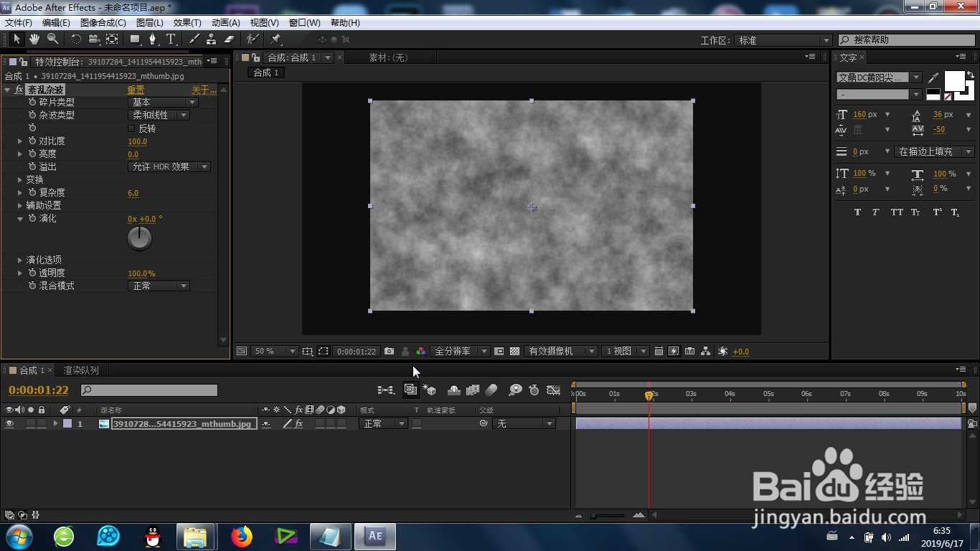This screenshot has height=551, width=980.
Task: Select the Unified Camera tool
Action: (94, 39)
